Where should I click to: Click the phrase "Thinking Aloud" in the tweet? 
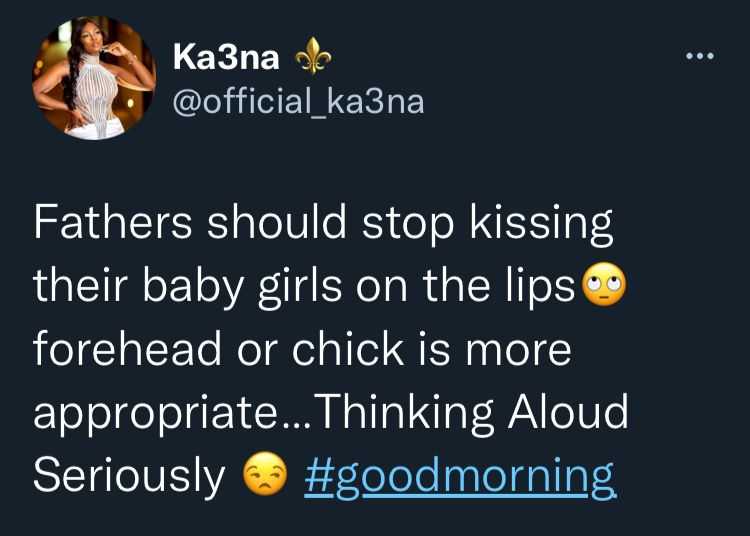[x=470, y=412]
